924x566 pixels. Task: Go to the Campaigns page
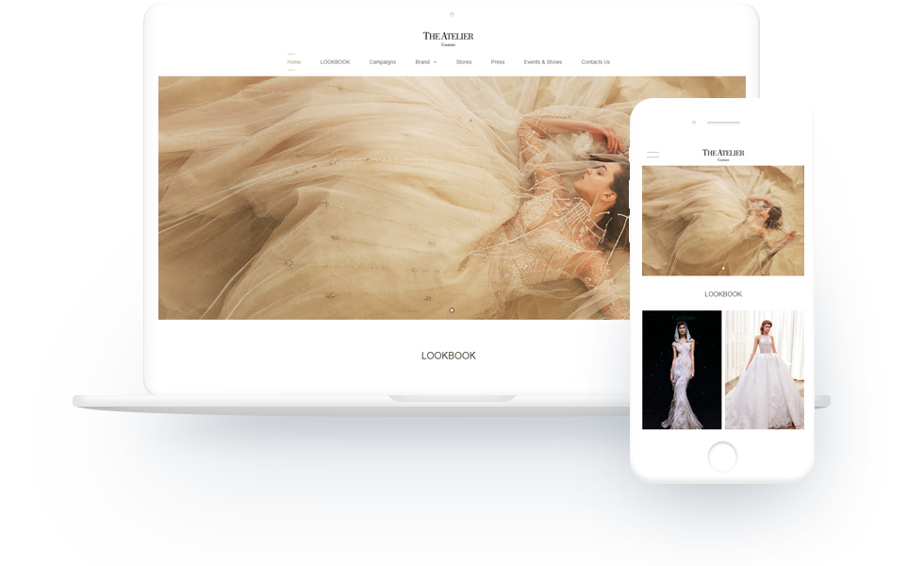pos(382,62)
